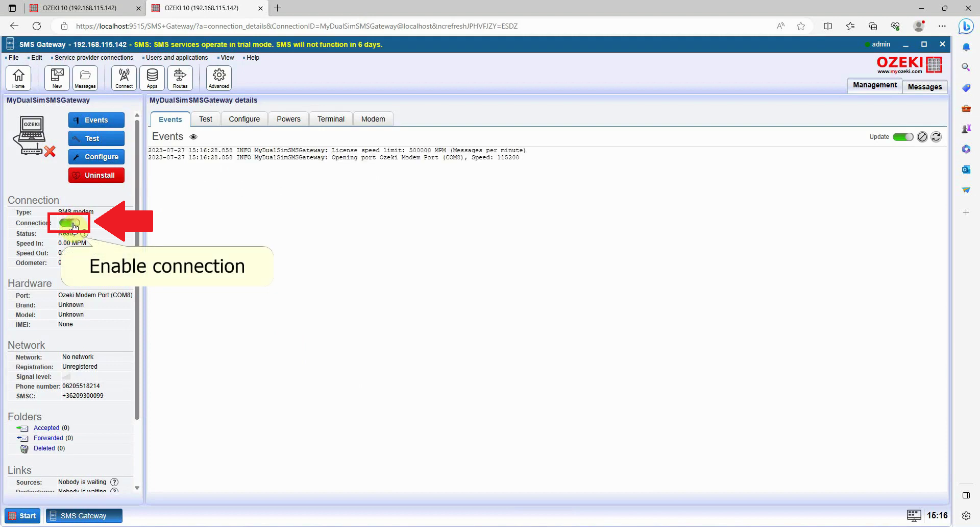
Task: Open sidebar settings gear icon
Action: 966,516
